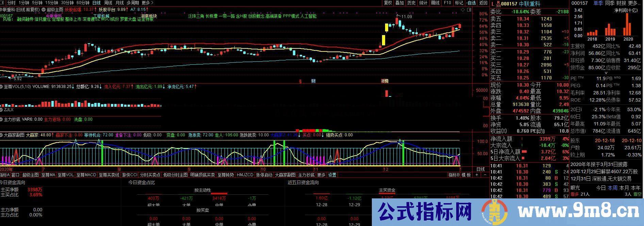Switch to 60分钟 period
644x226 pixels.
[x=83, y=3]
